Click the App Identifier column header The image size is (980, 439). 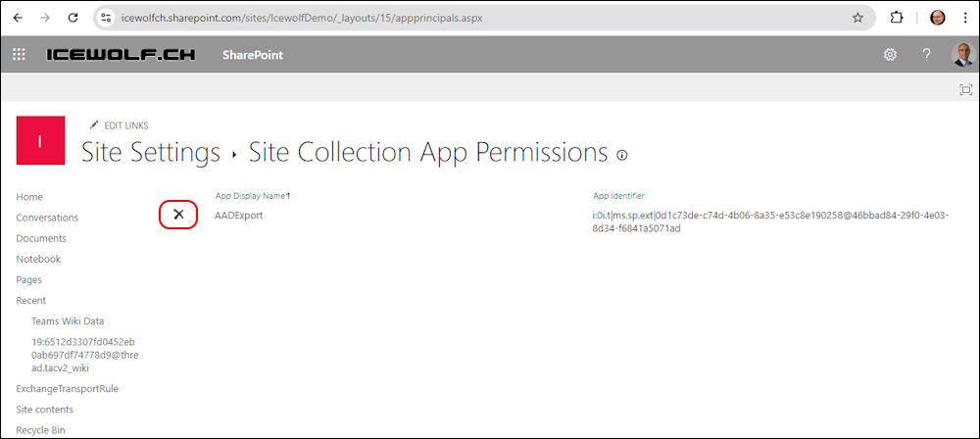point(618,196)
